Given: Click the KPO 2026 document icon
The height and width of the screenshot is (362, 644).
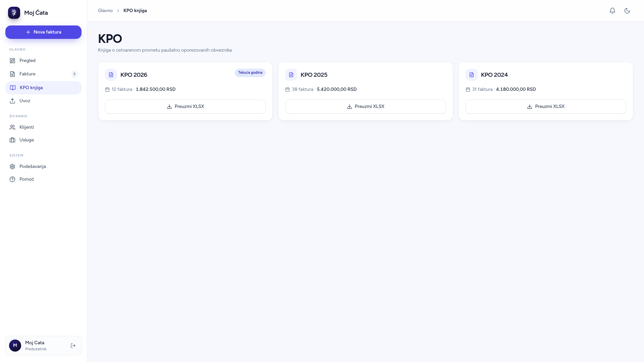Looking at the screenshot, I should (x=111, y=75).
